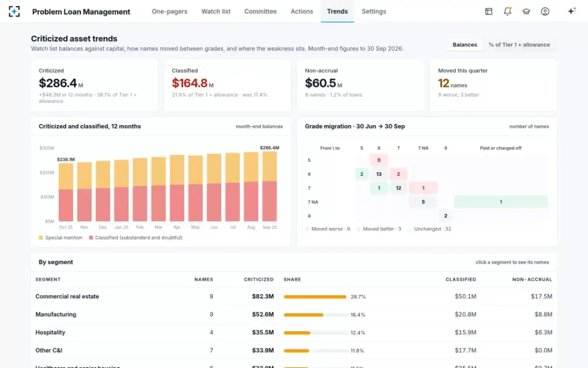Click the Mar bar in chart

[158, 189]
